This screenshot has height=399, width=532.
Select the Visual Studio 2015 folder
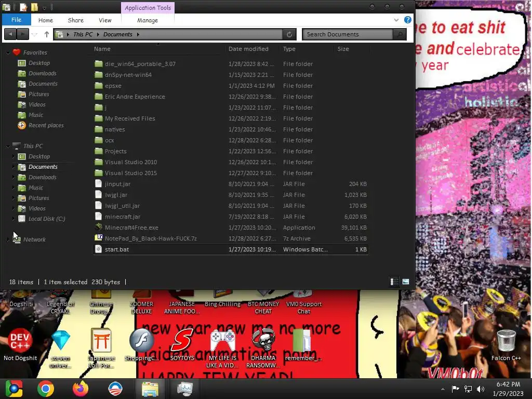pyautogui.click(x=130, y=173)
